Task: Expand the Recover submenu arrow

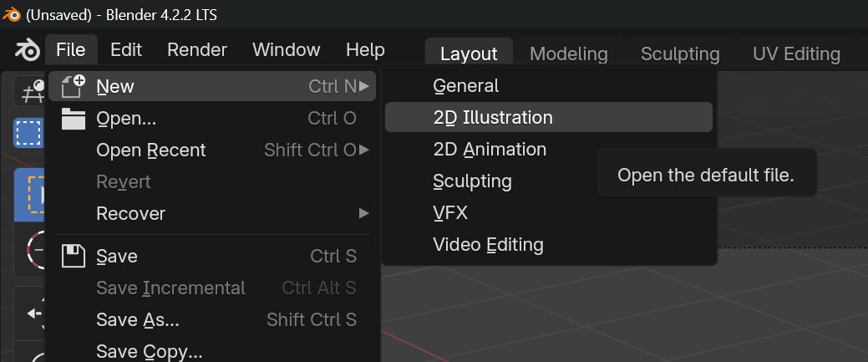Action: pos(363,213)
